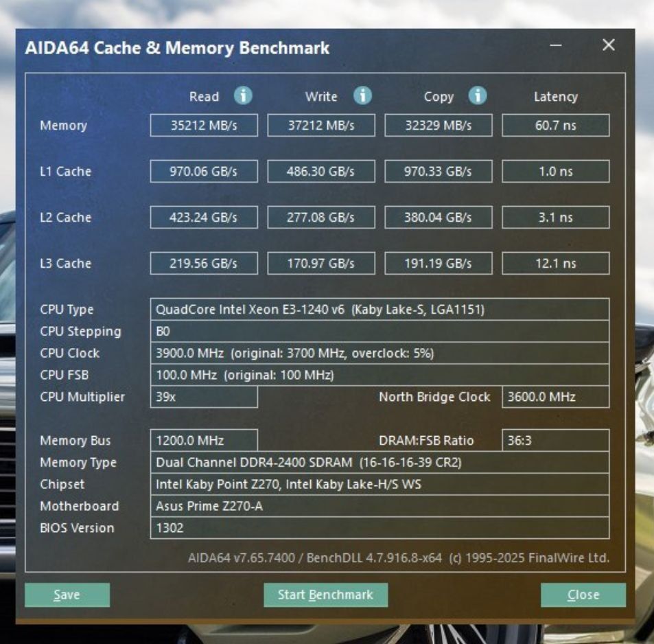
Task: Click Motherboard Asus Prime Z270-A field
Action: pyautogui.click(x=379, y=506)
